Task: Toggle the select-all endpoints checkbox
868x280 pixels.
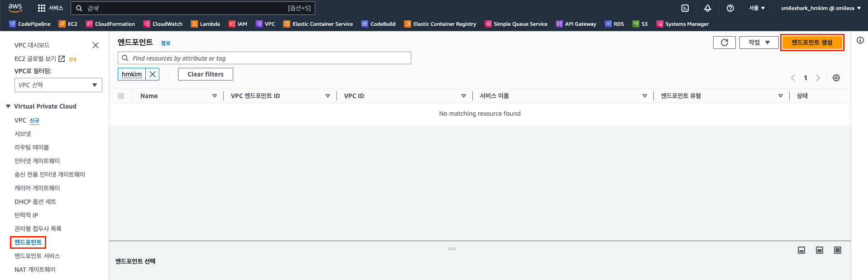Action: tap(121, 96)
